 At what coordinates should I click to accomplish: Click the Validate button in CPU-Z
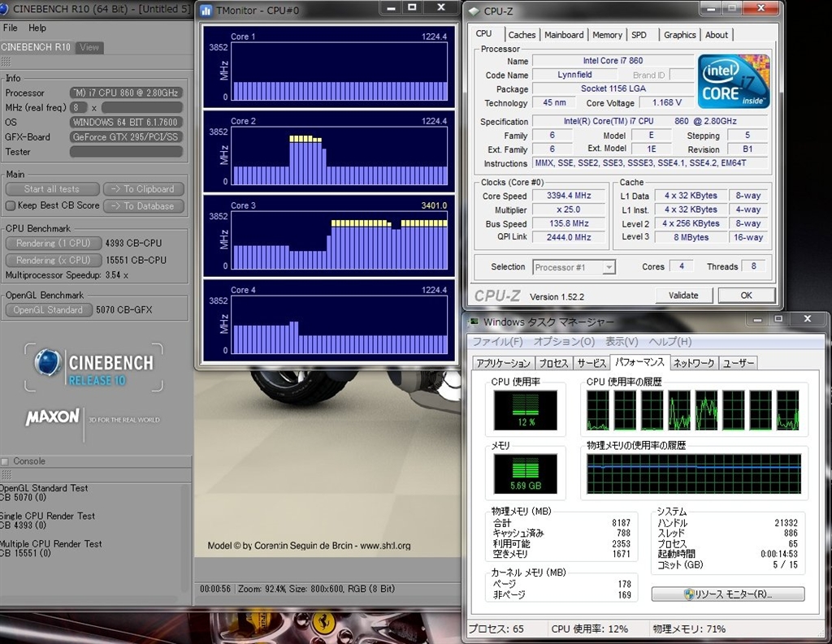pyautogui.click(x=683, y=296)
